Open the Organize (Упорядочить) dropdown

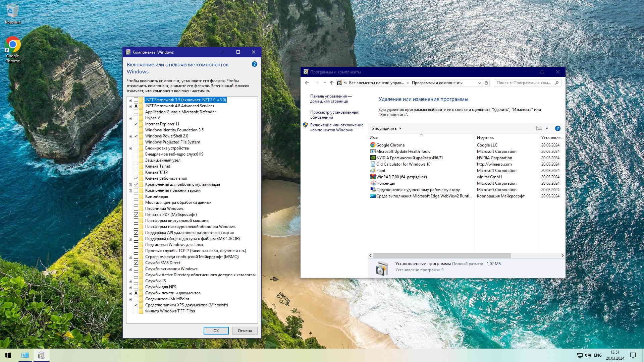point(386,128)
